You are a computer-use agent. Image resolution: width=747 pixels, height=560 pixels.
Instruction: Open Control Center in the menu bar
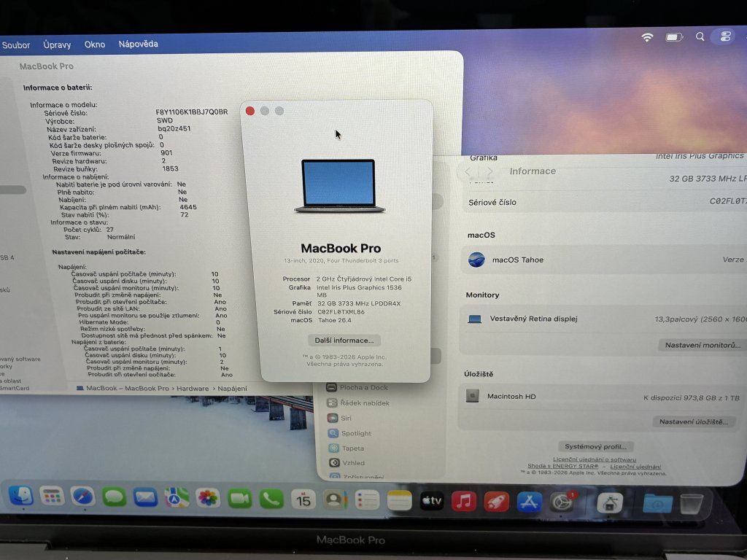725,36
